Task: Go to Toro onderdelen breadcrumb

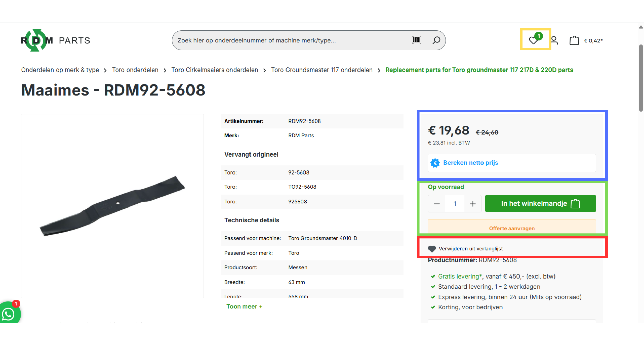Action: click(135, 70)
